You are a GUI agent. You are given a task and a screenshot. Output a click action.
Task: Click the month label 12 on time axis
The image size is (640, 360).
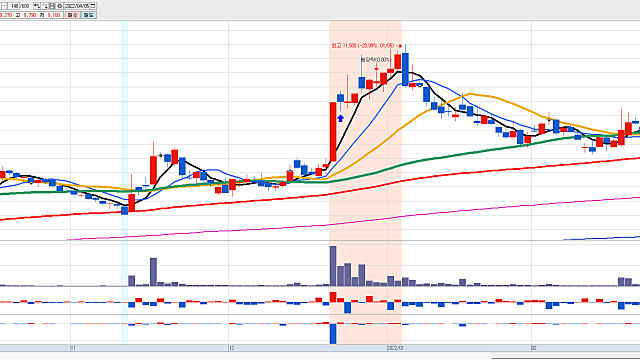pyautogui.click(x=231, y=348)
